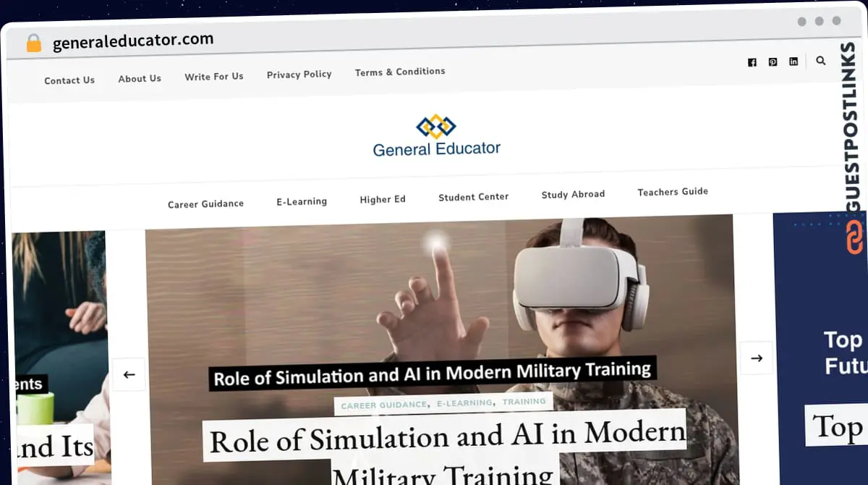This screenshot has width=868, height=485.
Task: Visit the Contact Us page
Action: click(69, 80)
